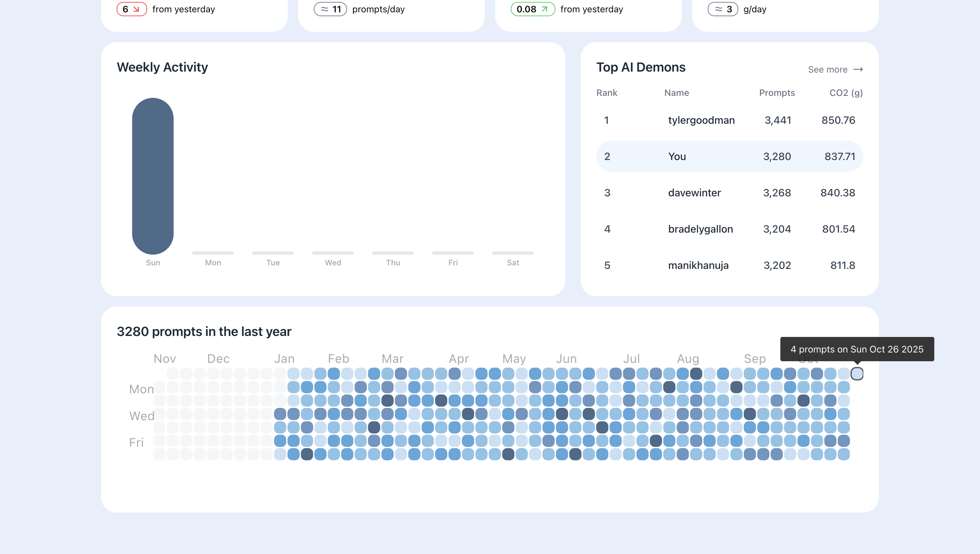Click the tall Sunday activity bar
This screenshot has width=980, height=554.
(x=153, y=176)
